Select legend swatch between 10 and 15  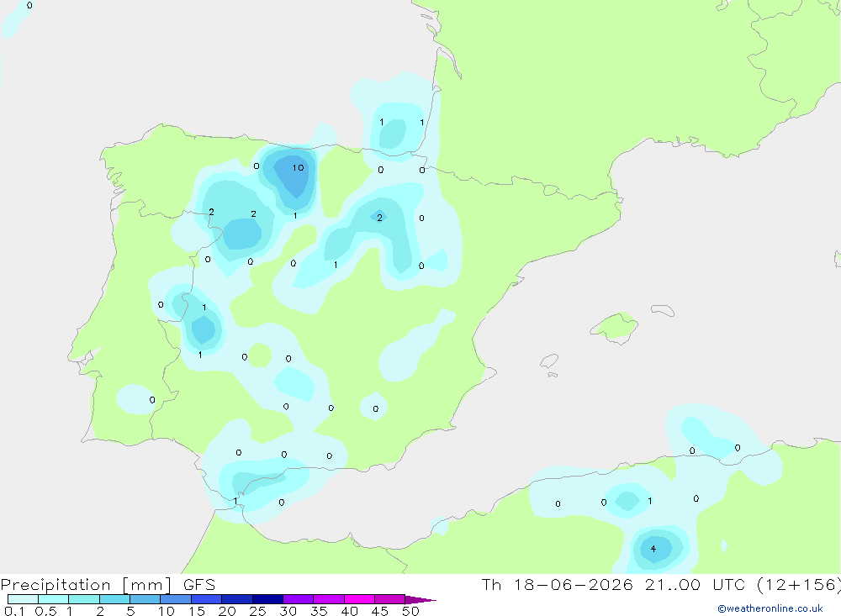(176, 599)
